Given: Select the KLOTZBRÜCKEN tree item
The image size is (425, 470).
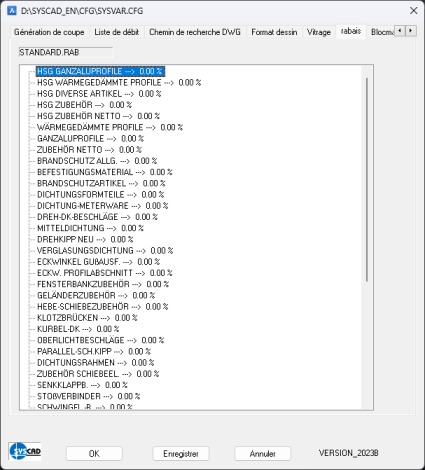Looking at the screenshot, I should pos(87,318).
